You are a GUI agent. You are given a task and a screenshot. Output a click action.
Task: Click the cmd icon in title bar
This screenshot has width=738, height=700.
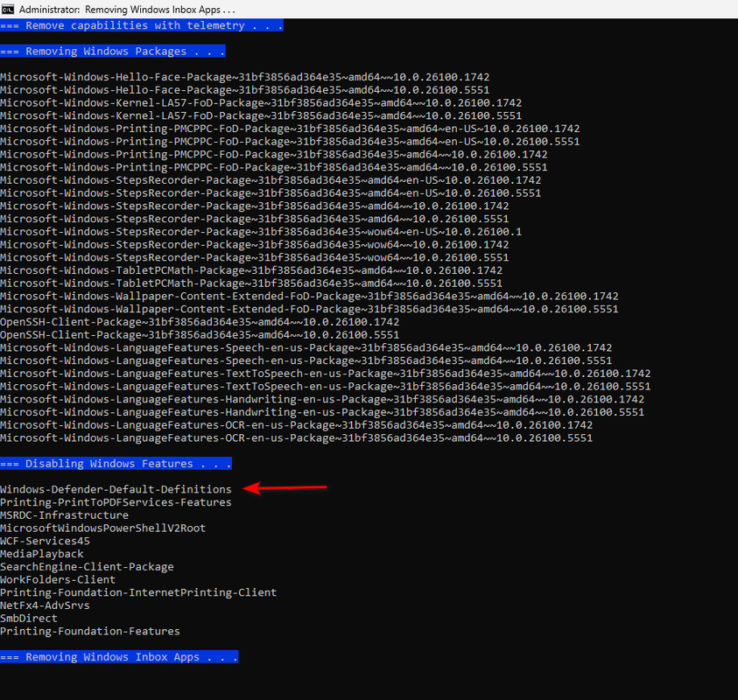click(x=8, y=10)
